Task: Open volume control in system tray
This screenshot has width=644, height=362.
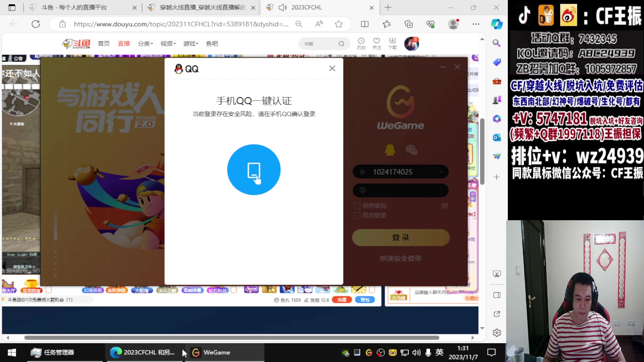Action: (x=416, y=352)
